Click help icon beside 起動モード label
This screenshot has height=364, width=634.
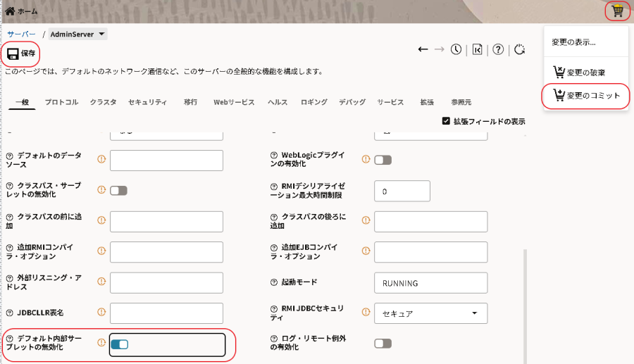(x=275, y=282)
